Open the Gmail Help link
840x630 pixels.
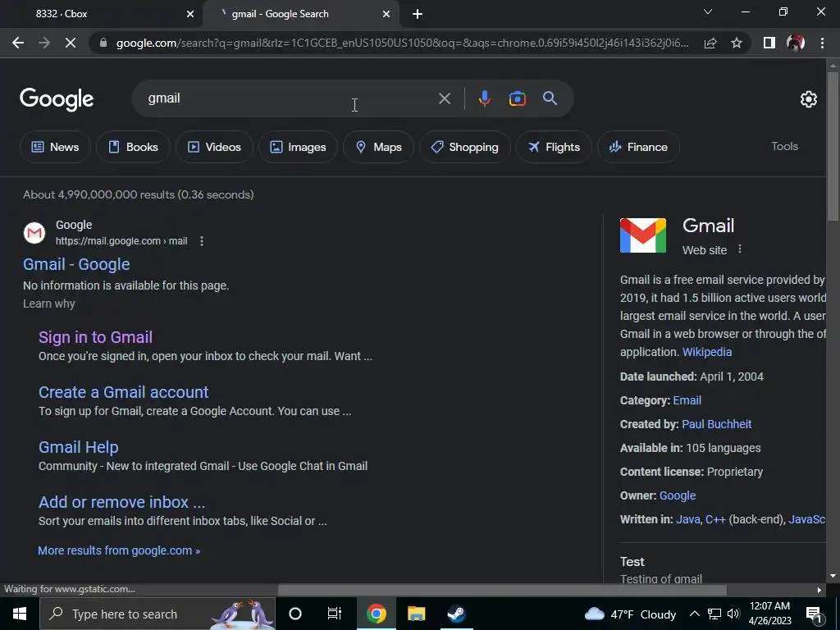[x=78, y=447]
